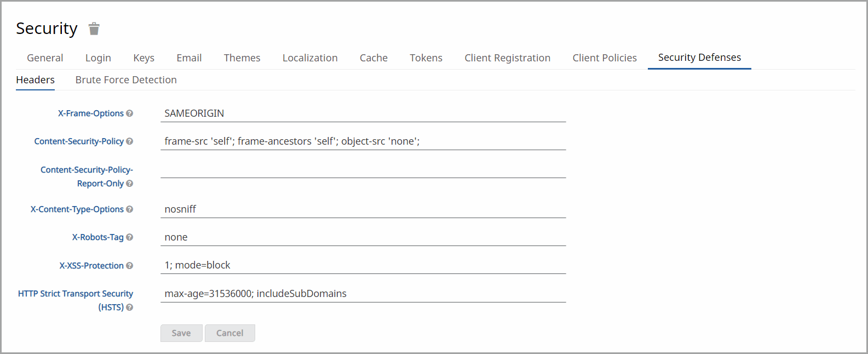The width and height of the screenshot is (868, 354).
Task: Open the Client Policies tab
Action: click(x=605, y=58)
